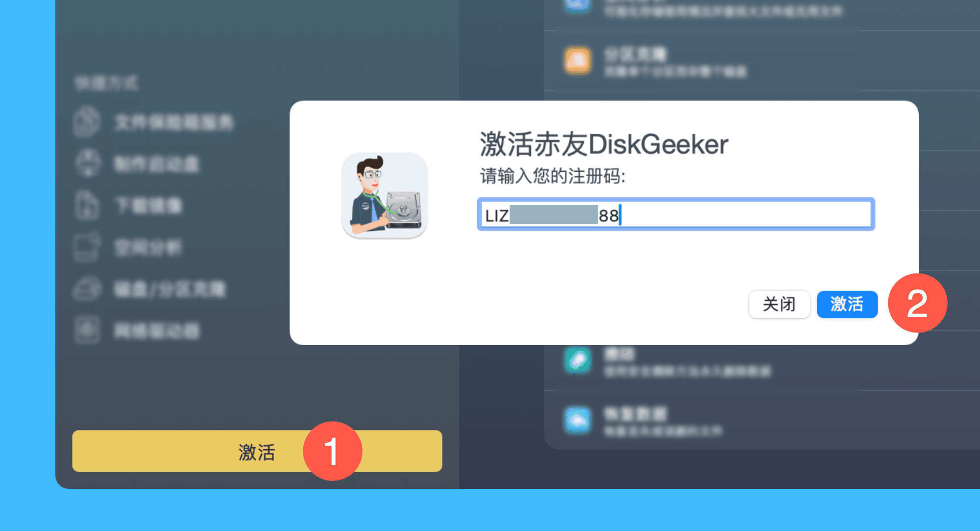Click the 关闭 button in the activation dialog
The width and height of the screenshot is (980, 531).
[x=779, y=304]
